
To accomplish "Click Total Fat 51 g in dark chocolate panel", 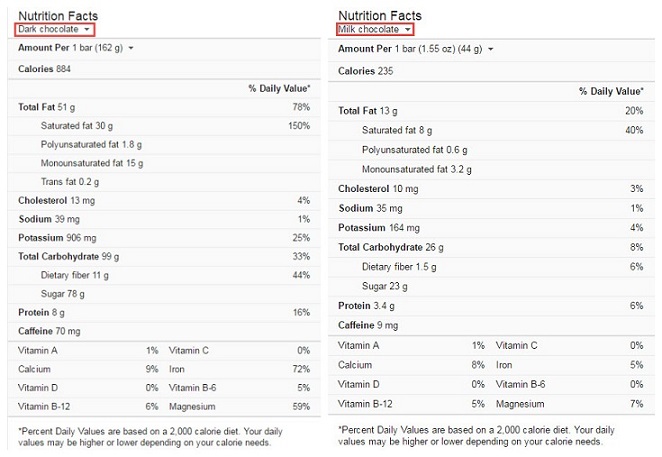I will point(48,107).
